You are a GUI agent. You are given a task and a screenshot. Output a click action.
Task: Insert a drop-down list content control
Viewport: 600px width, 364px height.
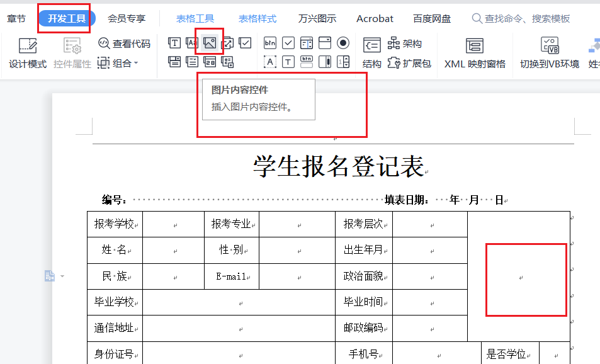(x=192, y=62)
